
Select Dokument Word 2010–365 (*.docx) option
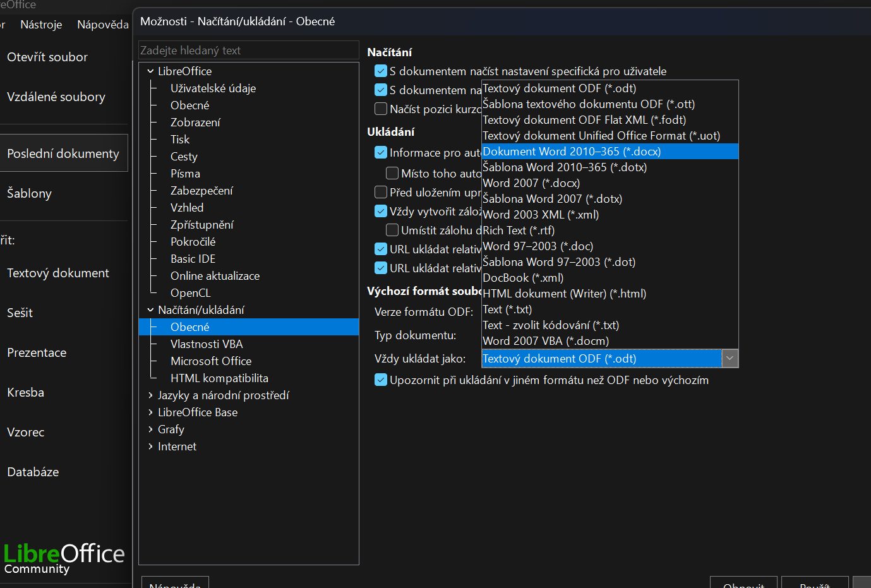[x=610, y=152]
